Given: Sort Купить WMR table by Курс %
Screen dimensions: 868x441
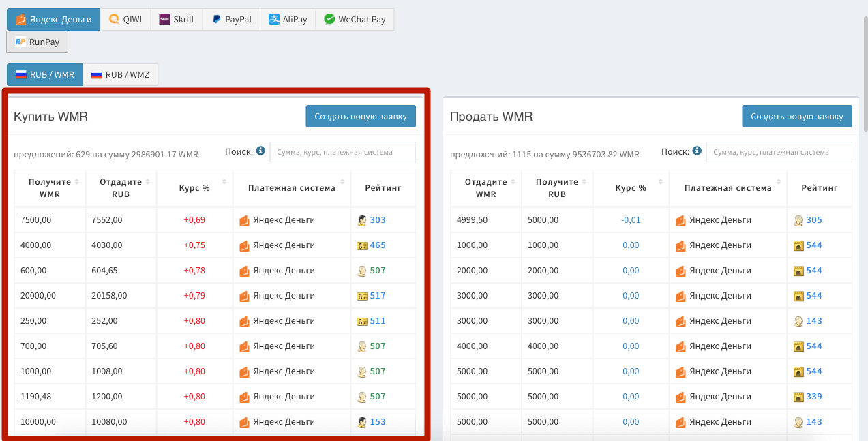Looking at the screenshot, I should [x=194, y=187].
